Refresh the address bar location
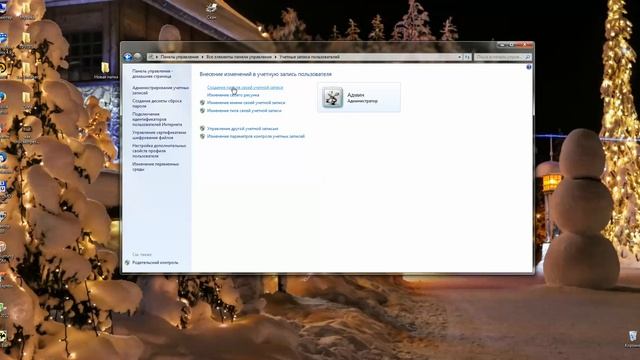Viewport: 640px width, 360px height. point(467,57)
